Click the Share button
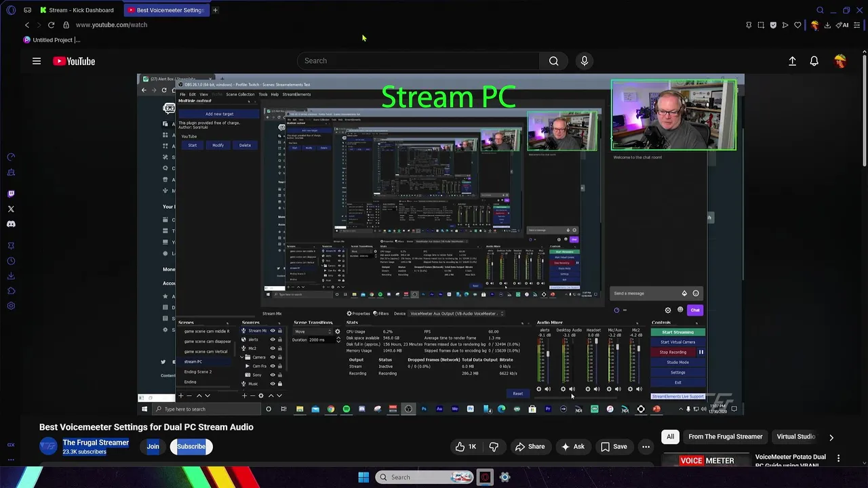The height and width of the screenshot is (488, 868). tap(530, 447)
